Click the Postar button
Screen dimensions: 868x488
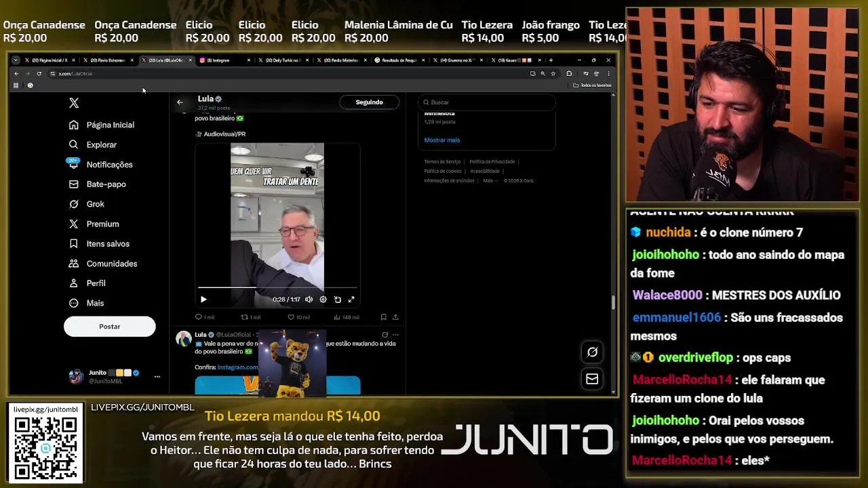[x=109, y=327]
